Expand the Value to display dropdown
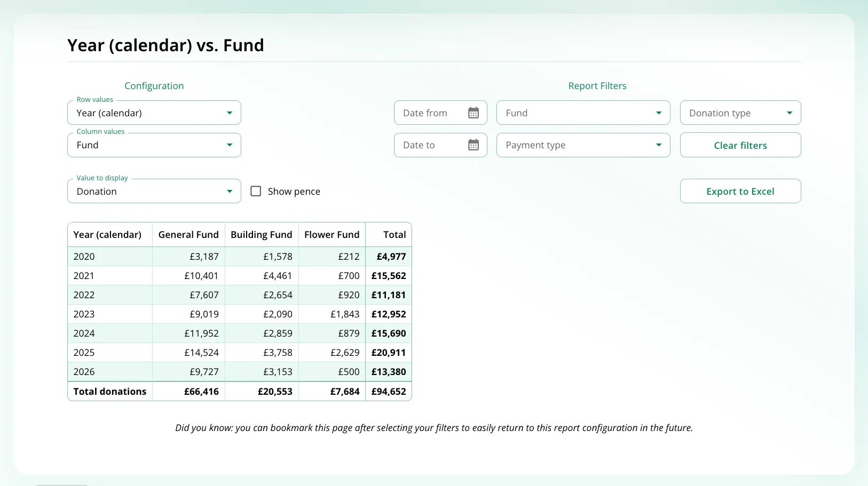This screenshot has height=486, width=868. click(x=154, y=191)
